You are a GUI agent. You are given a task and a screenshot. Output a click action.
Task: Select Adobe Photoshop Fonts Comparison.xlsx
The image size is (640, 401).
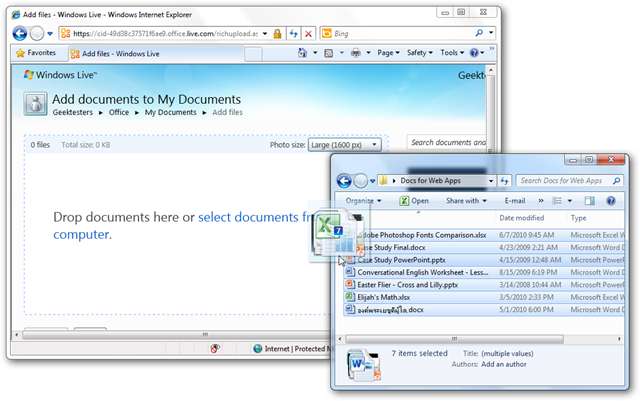pos(484,235)
